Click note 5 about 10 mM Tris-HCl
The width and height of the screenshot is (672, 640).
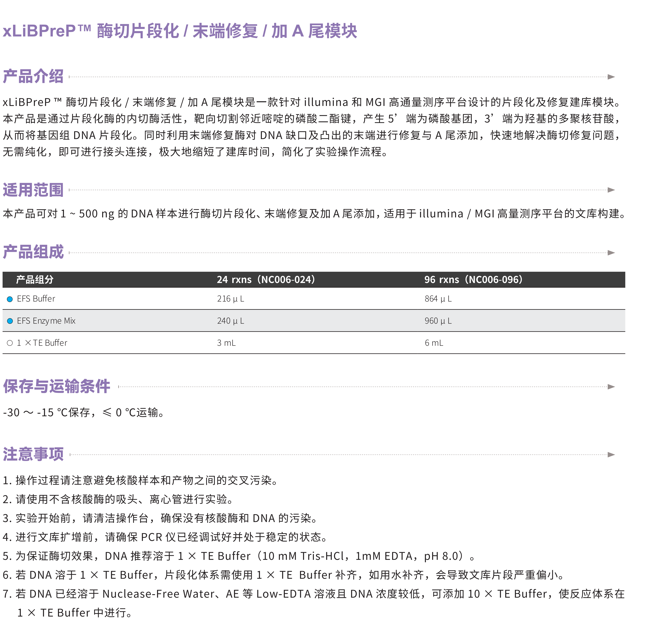(x=239, y=556)
